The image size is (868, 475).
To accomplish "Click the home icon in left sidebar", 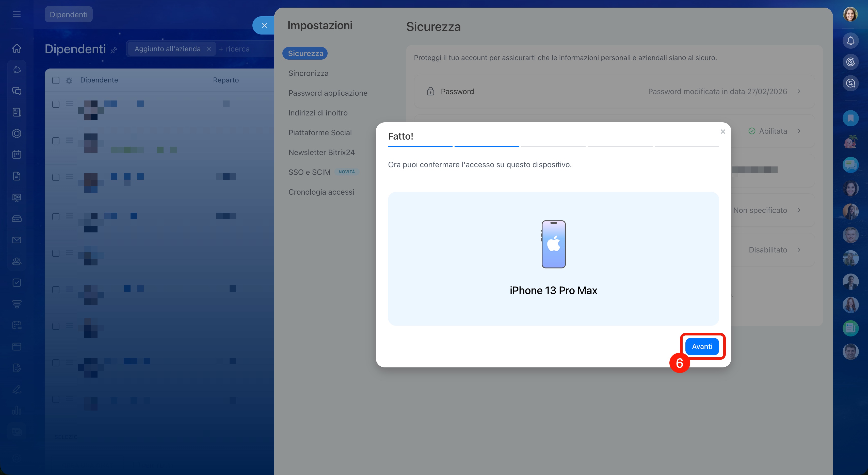I will click(17, 48).
